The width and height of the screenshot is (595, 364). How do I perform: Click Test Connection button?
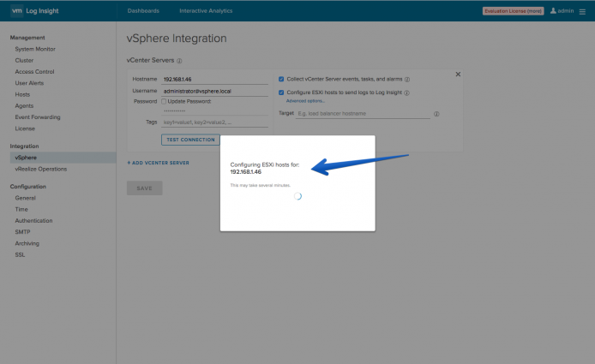click(x=190, y=140)
